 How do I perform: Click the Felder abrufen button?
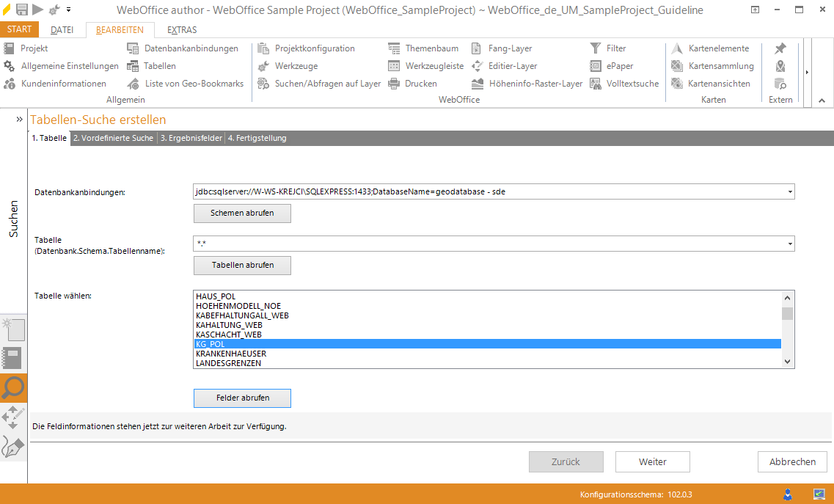[x=242, y=398]
